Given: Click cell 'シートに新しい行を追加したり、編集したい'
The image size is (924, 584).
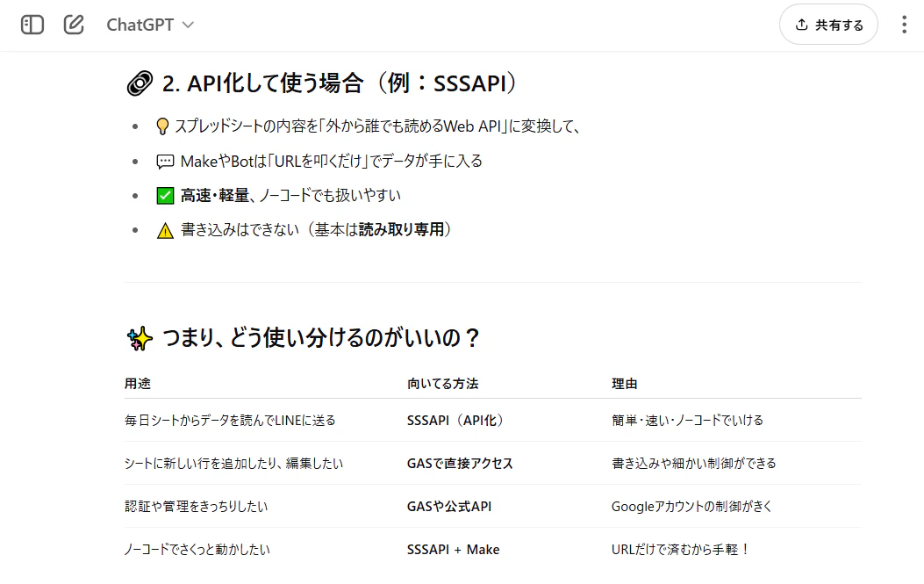Looking at the screenshot, I should click(x=233, y=463).
